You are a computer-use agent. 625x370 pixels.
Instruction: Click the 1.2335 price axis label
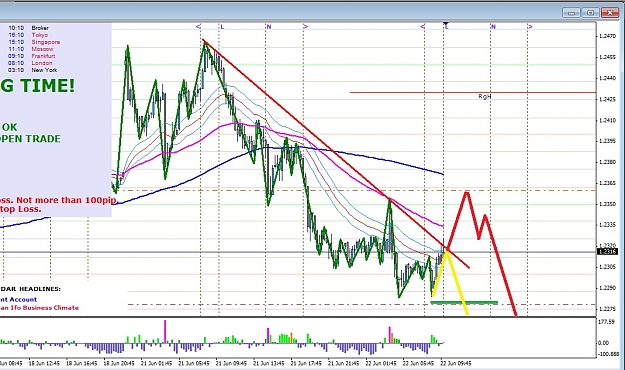(x=607, y=224)
